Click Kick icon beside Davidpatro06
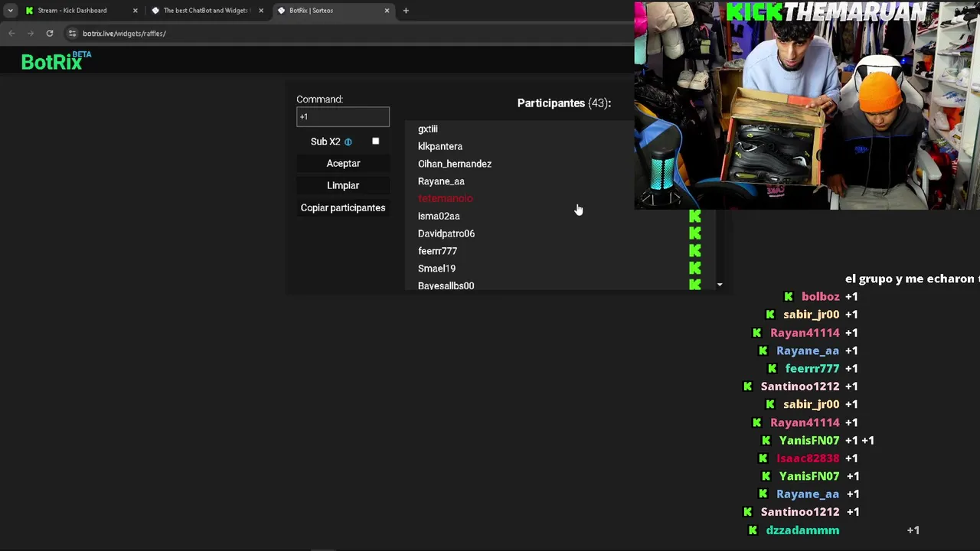Screen dimensions: 980x551 [694, 233]
